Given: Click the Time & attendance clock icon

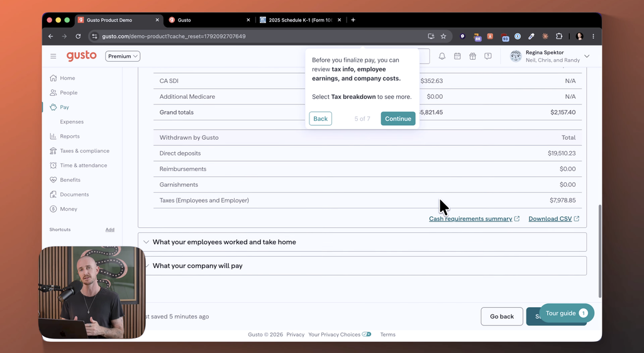Looking at the screenshot, I should pyautogui.click(x=53, y=165).
